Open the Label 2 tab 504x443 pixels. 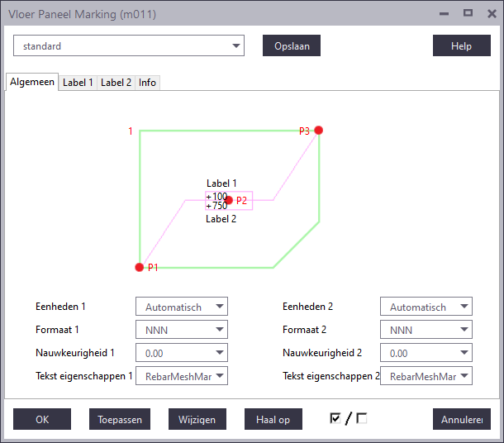pyautogui.click(x=116, y=83)
